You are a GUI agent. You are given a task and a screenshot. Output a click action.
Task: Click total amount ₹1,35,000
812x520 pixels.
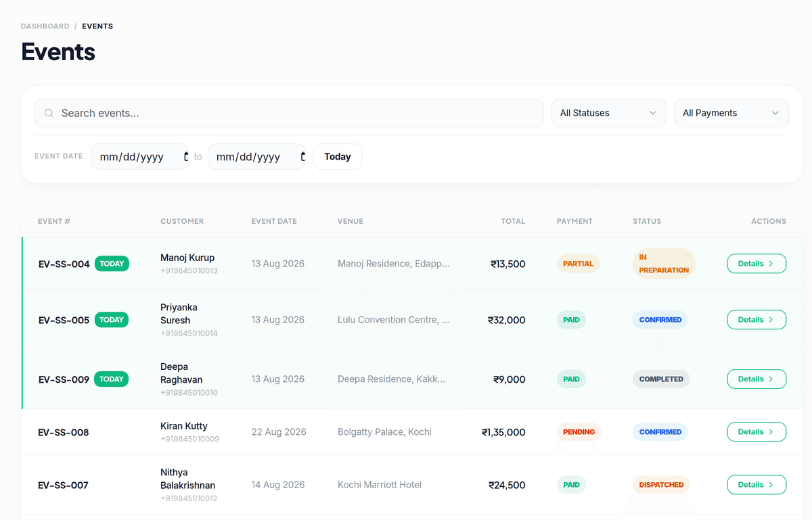[503, 432]
